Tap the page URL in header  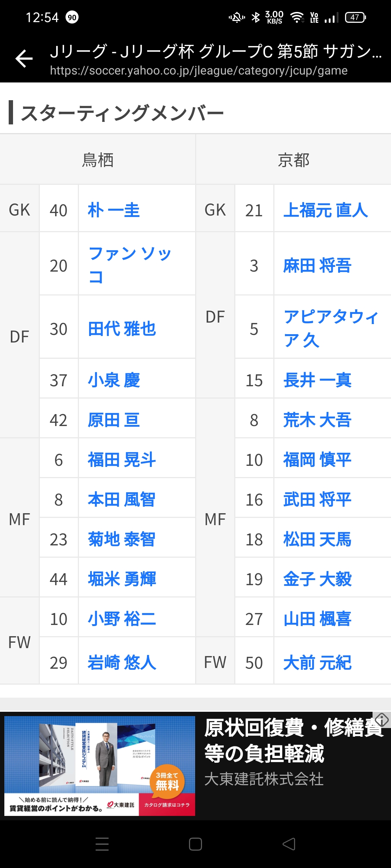coord(198,71)
